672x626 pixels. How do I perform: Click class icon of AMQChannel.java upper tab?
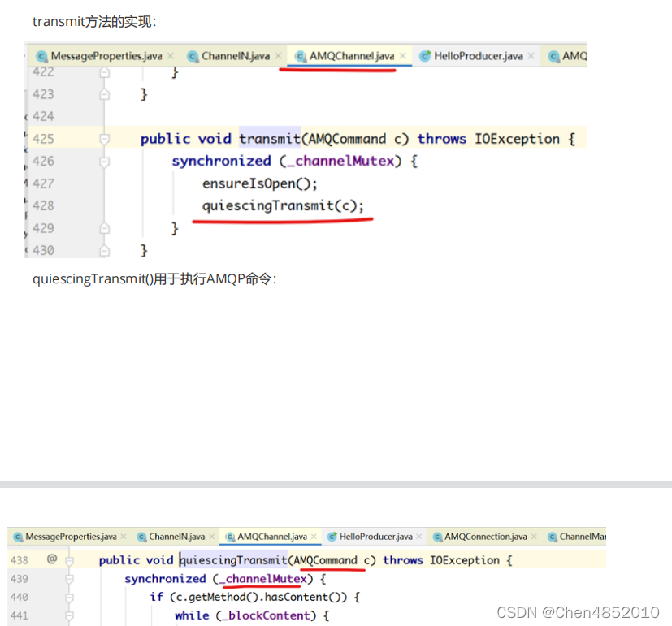tap(301, 56)
